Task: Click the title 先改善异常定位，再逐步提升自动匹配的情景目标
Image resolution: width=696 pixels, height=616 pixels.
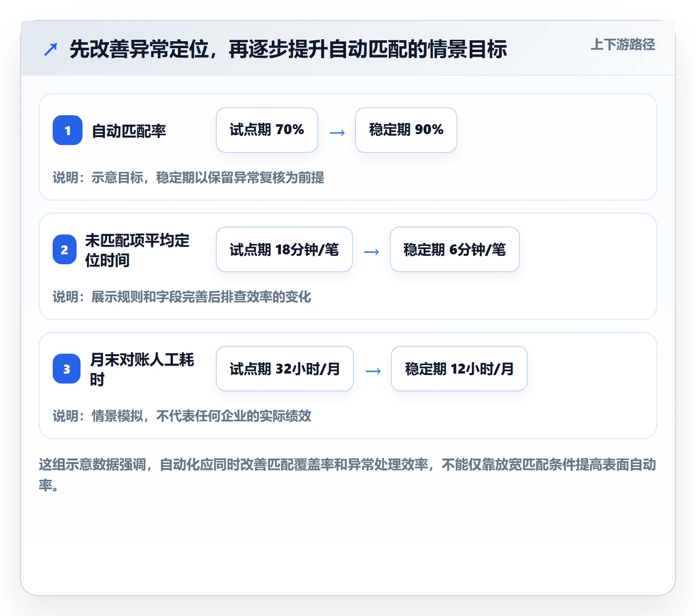Action: point(288,49)
